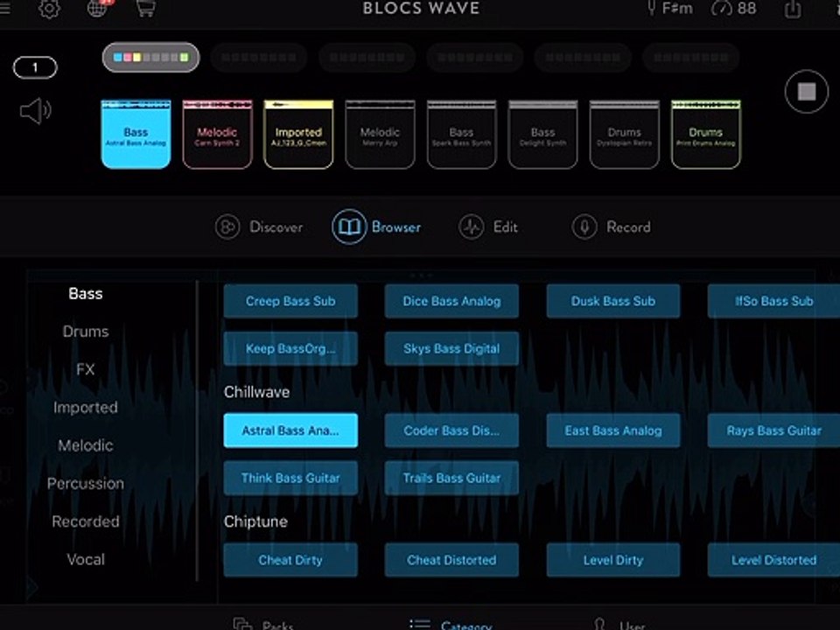Click the Record microphone icon
Viewport: 840px width, 630px height.
(584, 227)
